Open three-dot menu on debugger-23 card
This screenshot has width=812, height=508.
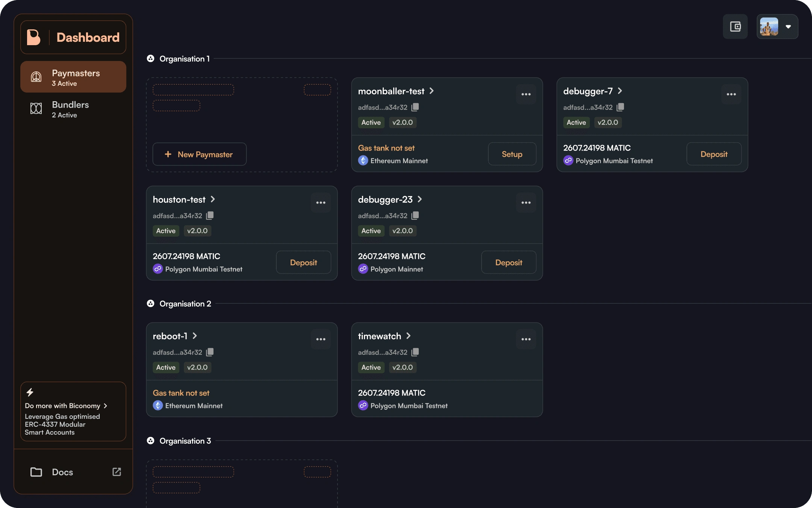click(x=526, y=202)
